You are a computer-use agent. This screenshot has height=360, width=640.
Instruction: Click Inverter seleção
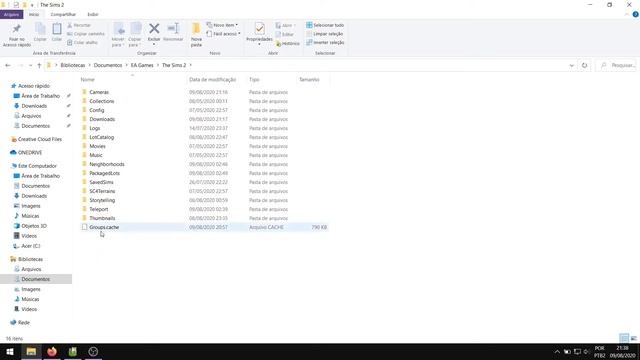pyautogui.click(x=325, y=42)
